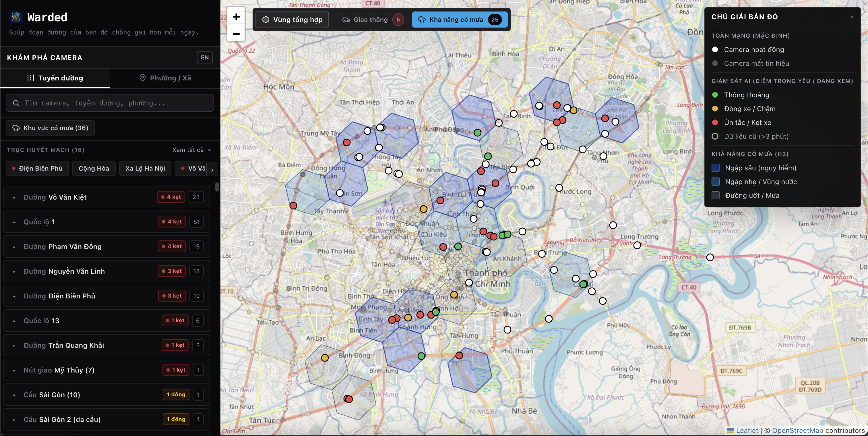Toggle Vùng tổng hợp map layer

(292, 20)
